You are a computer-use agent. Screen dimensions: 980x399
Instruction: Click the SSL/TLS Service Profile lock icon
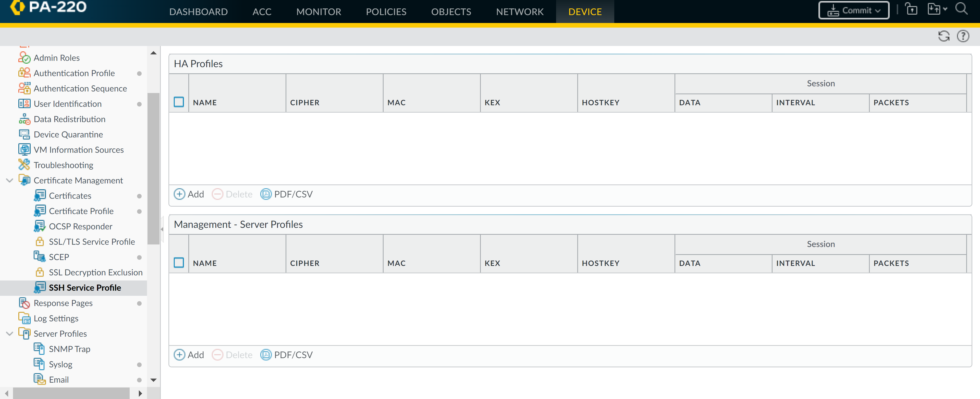(40, 241)
